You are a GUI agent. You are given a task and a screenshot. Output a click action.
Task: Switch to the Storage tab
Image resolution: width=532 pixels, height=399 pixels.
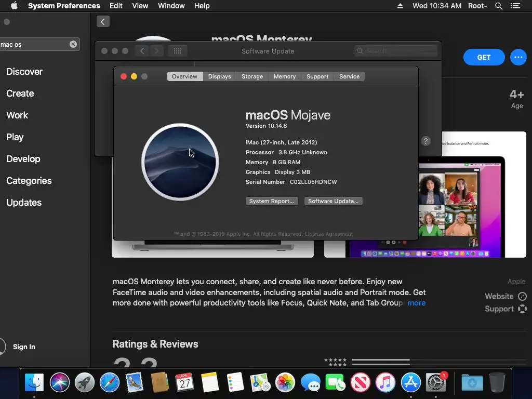[252, 76]
